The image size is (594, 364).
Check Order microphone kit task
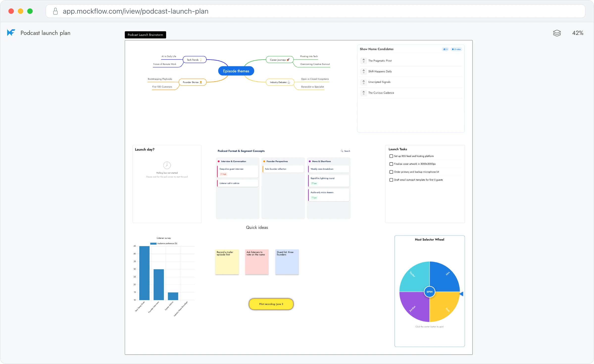pos(391,172)
